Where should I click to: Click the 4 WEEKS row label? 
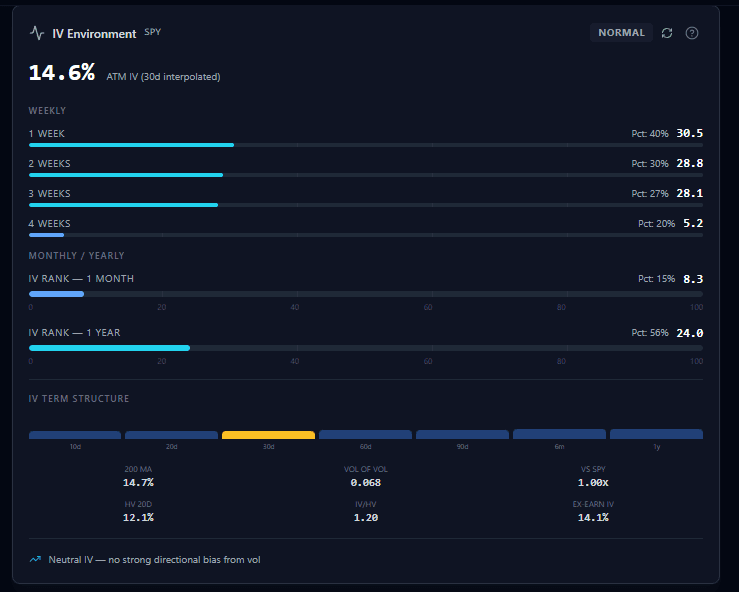49,223
